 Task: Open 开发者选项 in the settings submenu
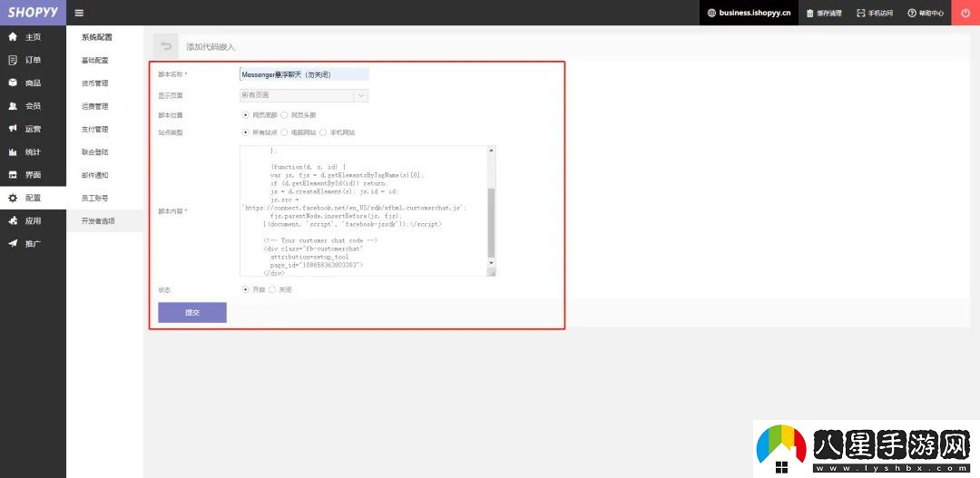click(x=98, y=220)
